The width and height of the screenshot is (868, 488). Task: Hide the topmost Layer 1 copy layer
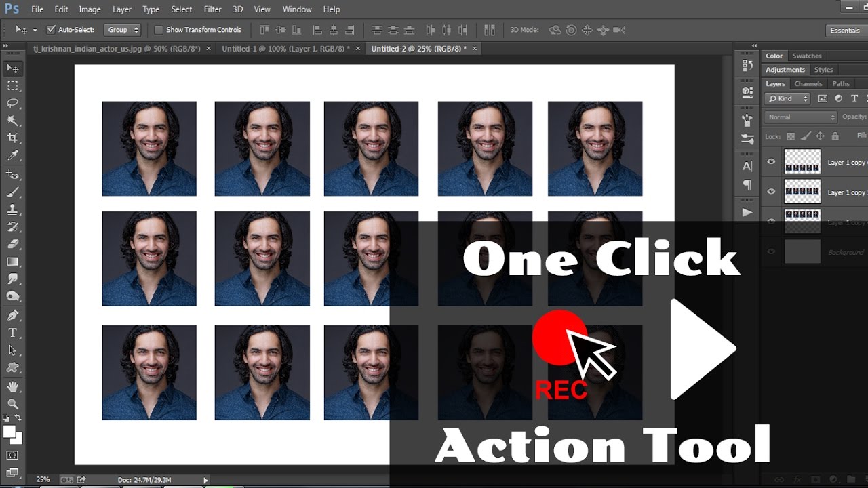point(771,161)
